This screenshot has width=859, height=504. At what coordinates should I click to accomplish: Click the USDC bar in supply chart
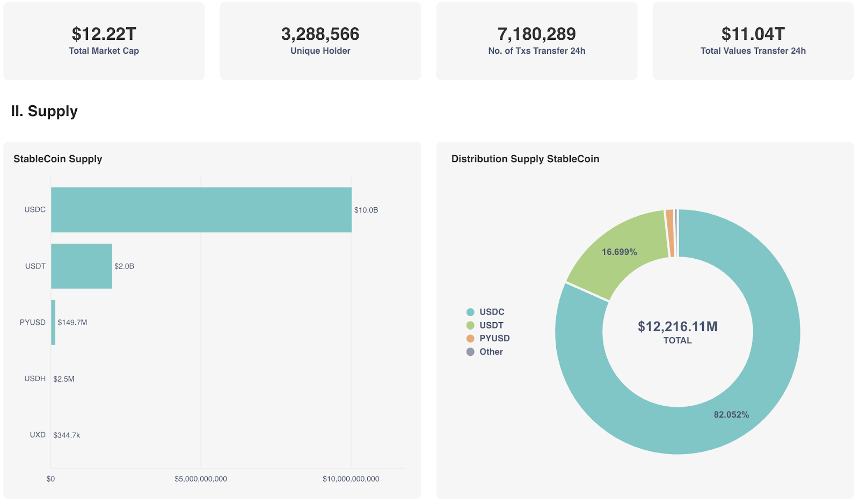tap(201, 210)
